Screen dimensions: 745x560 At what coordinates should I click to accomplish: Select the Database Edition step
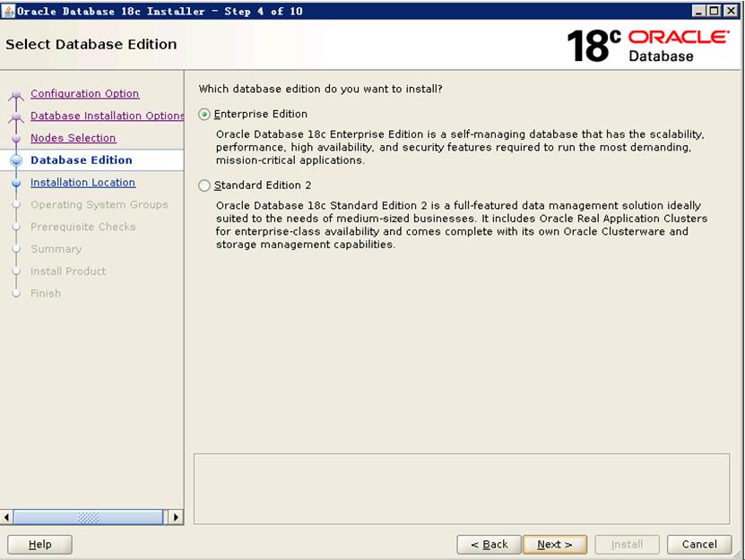point(82,160)
